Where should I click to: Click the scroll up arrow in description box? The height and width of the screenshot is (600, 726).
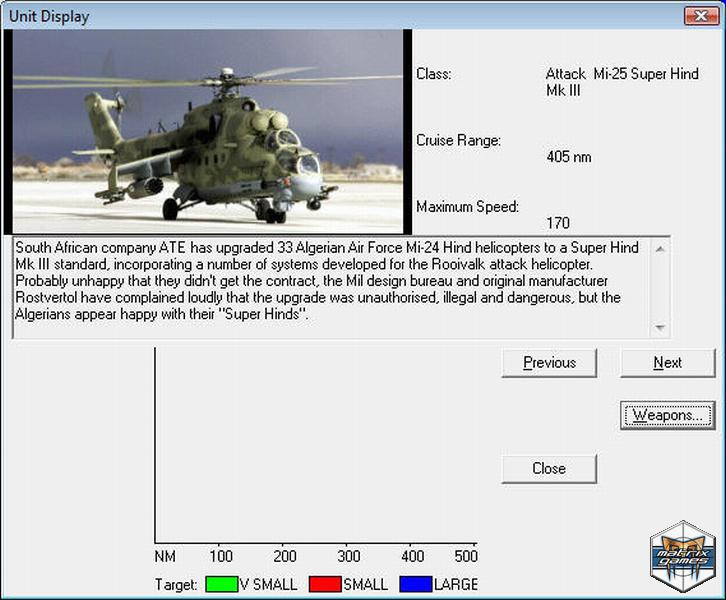[660, 249]
